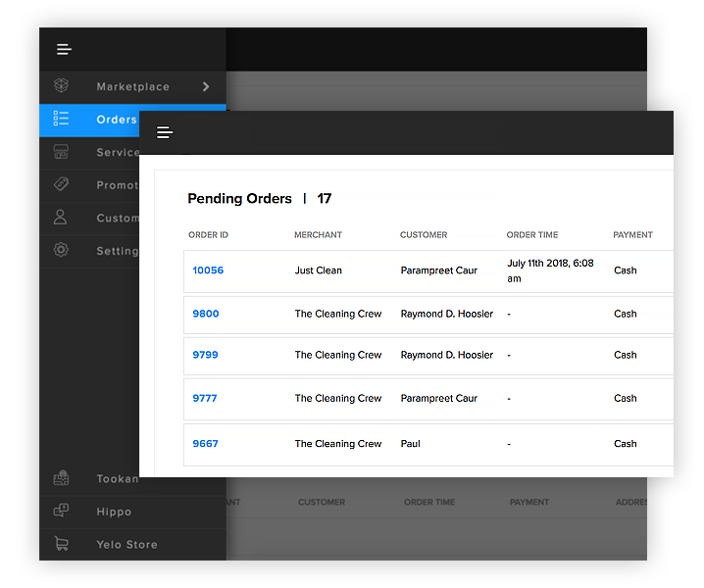This screenshot has width=704, height=588.
Task: Click the Yelo Store cart icon
Action: coord(61,544)
